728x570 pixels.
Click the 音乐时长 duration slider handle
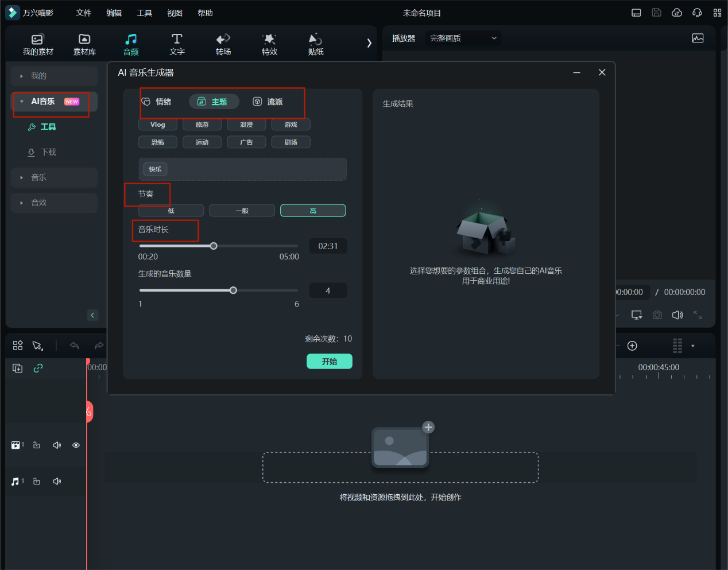pyautogui.click(x=214, y=246)
